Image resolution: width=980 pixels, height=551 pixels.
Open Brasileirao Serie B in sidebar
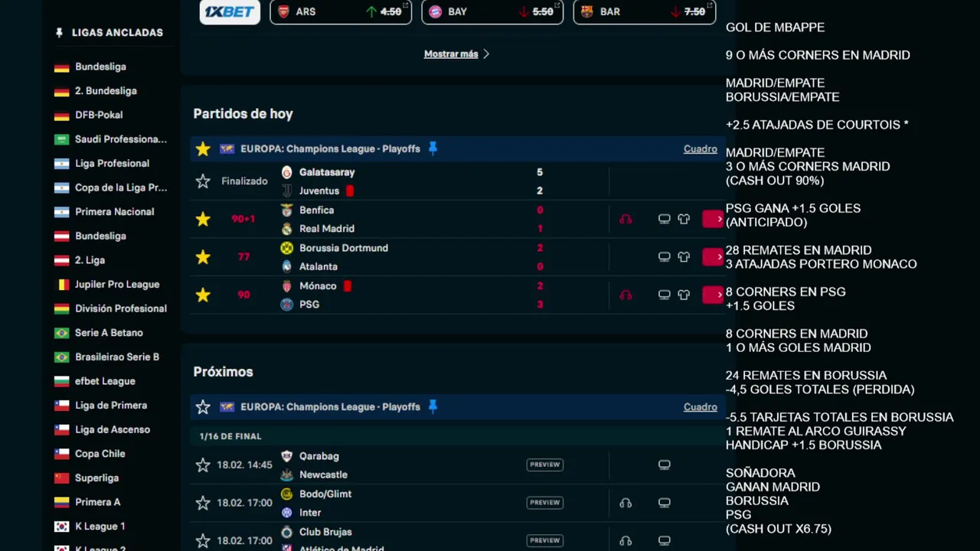click(117, 357)
